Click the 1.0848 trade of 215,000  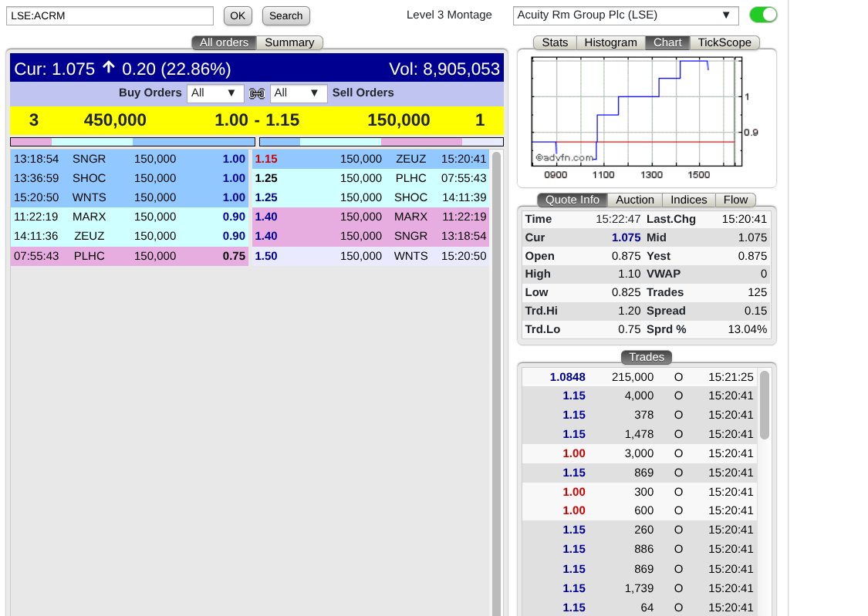pos(640,377)
